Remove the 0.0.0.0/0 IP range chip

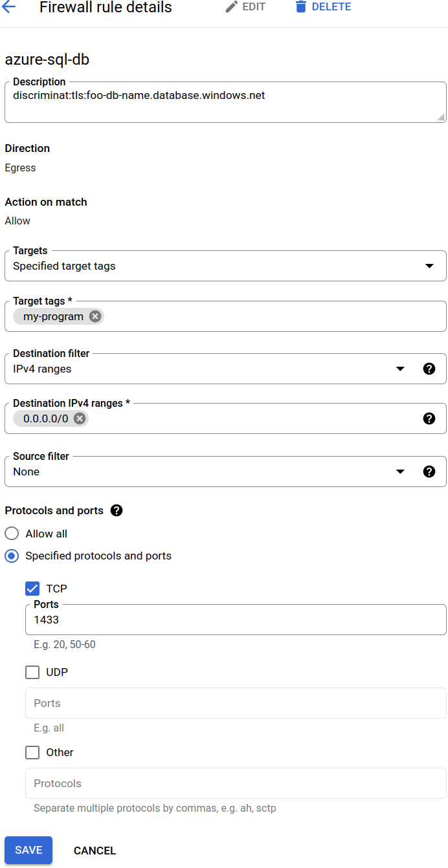click(x=80, y=418)
